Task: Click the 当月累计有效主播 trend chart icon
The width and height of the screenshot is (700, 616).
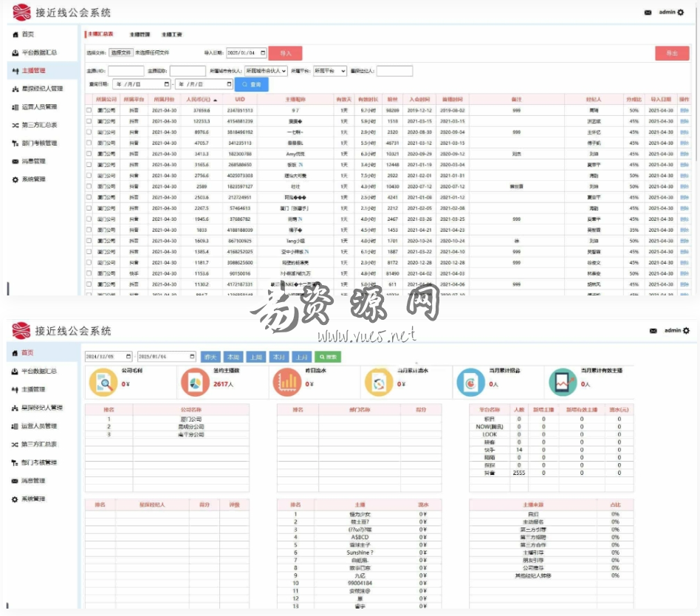Action: (563, 383)
